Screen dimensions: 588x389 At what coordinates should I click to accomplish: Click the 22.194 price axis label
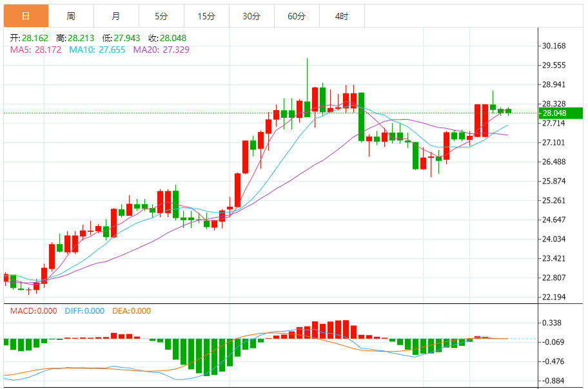click(x=554, y=297)
